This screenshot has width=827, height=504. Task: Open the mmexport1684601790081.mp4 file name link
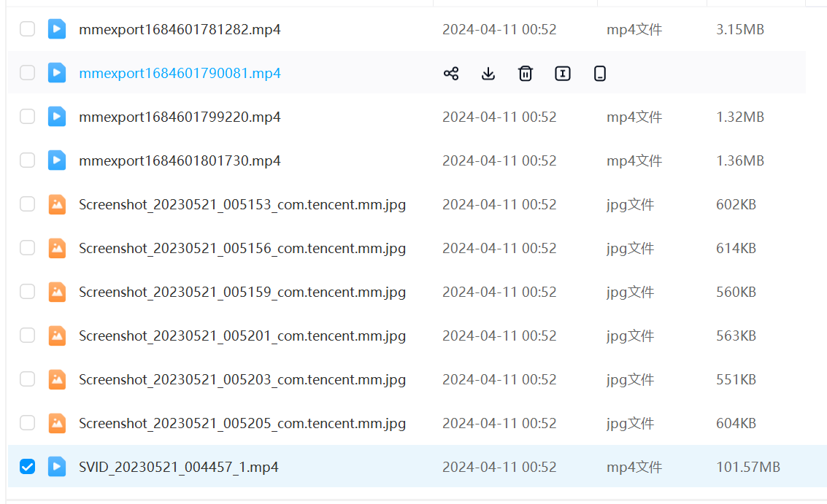coord(180,73)
